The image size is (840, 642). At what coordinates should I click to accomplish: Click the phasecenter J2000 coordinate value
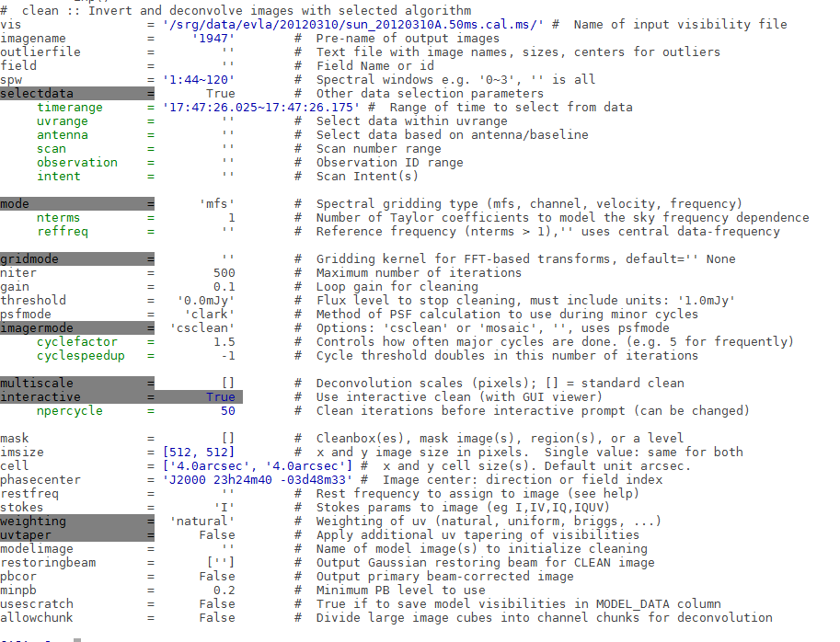258,480
